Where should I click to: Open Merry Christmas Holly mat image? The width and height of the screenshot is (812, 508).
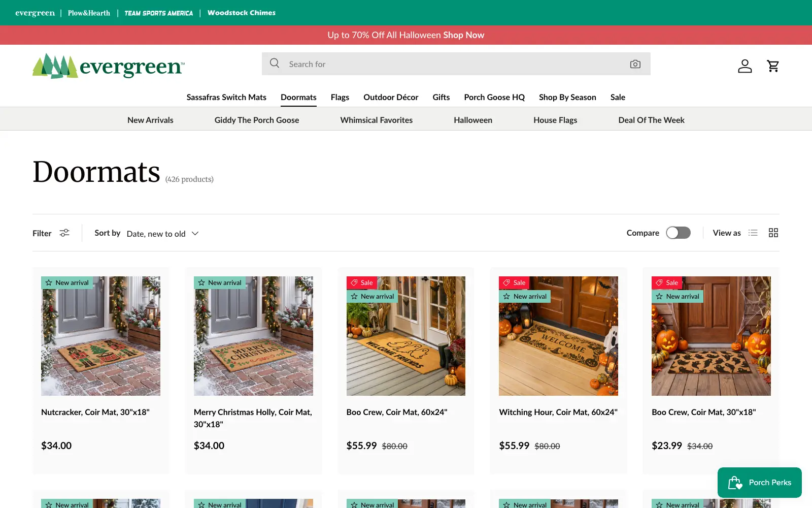pos(253,336)
